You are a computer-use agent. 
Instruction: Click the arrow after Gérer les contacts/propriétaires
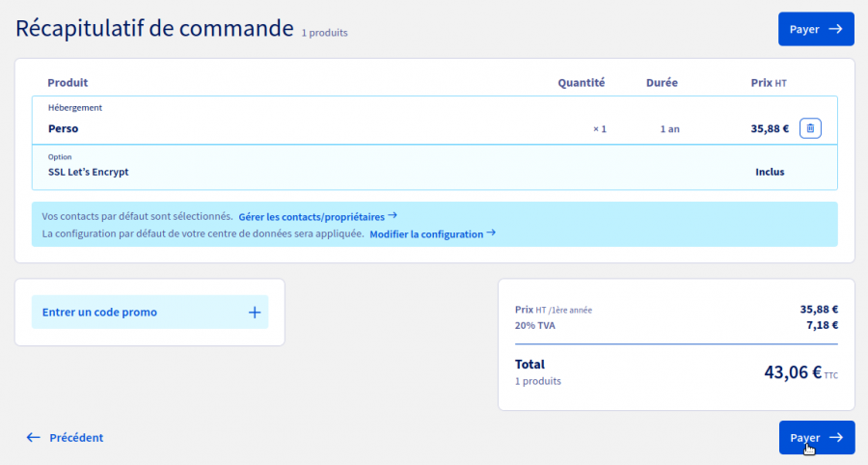coord(393,216)
